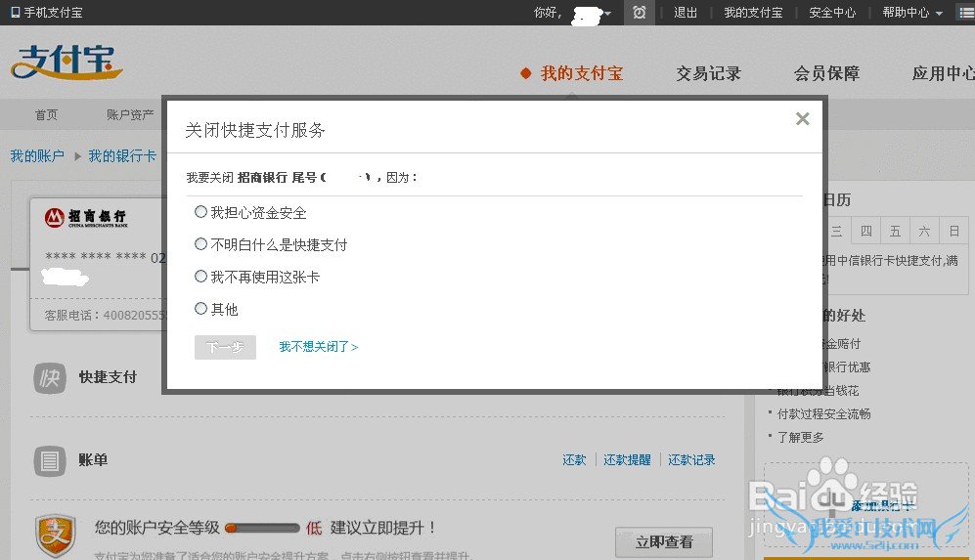Image resolution: width=975 pixels, height=560 pixels.
Task: Close the 关闭快捷支付服务 dialog with X
Action: coord(803,118)
